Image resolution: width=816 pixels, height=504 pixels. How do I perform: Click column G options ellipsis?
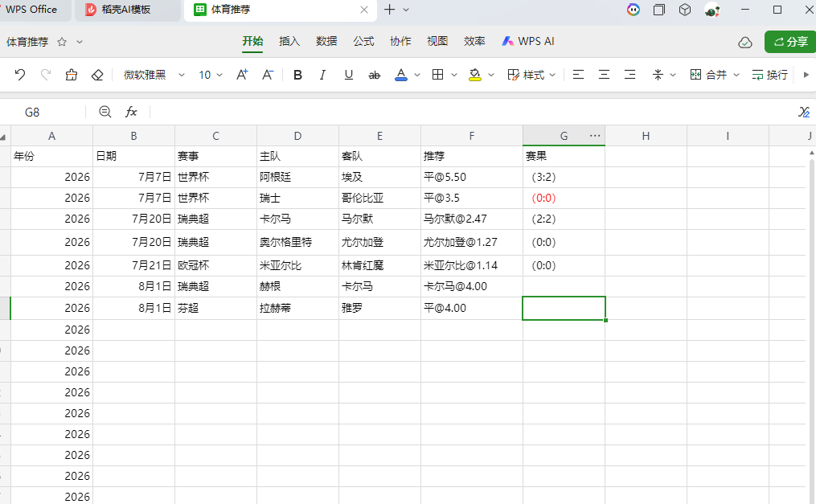tap(595, 136)
